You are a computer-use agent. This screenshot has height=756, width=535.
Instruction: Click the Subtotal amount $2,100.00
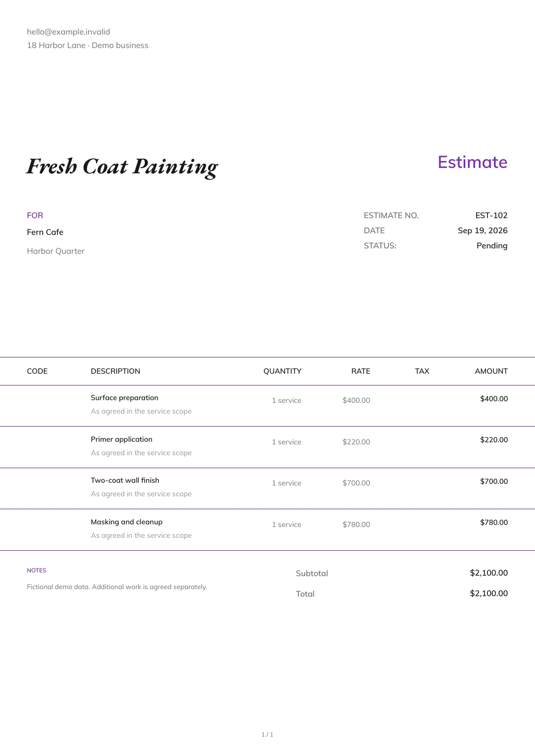point(489,573)
